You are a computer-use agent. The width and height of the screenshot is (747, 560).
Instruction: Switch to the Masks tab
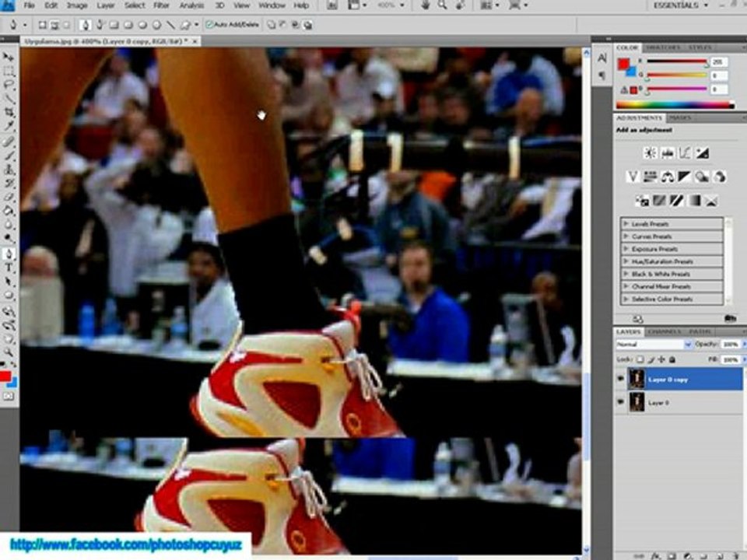(x=680, y=117)
